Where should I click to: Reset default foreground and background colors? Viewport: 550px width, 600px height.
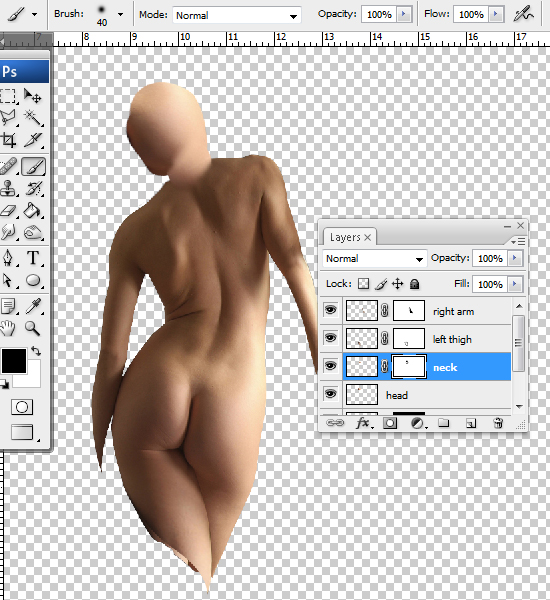click(x=5, y=384)
